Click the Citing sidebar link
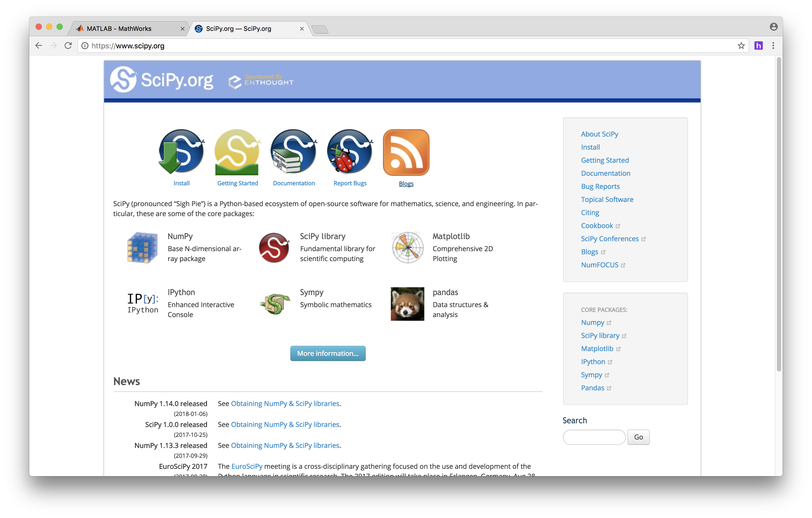This screenshot has width=812, height=518. coord(590,212)
